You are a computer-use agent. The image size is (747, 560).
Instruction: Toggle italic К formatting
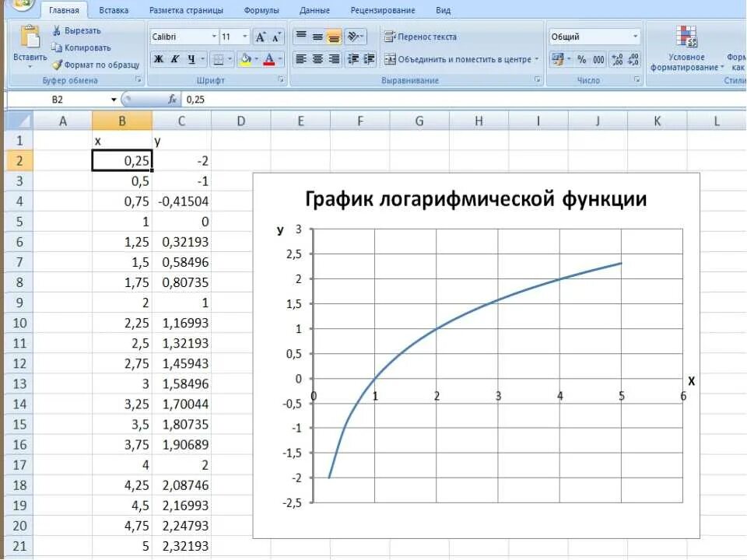(175, 59)
